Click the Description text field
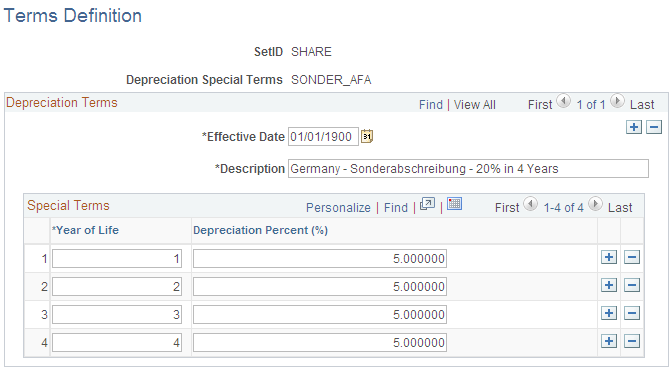This screenshot has height=367, width=669. pos(468,169)
